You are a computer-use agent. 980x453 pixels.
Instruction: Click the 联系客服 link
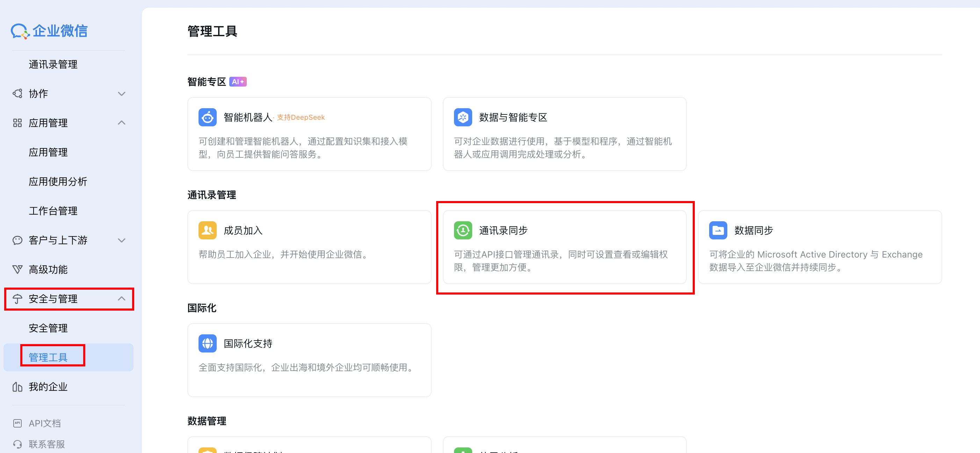tap(47, 444)
